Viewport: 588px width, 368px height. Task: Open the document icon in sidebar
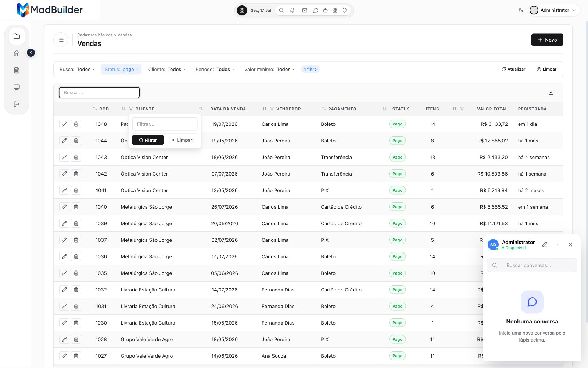coord(17,70)
